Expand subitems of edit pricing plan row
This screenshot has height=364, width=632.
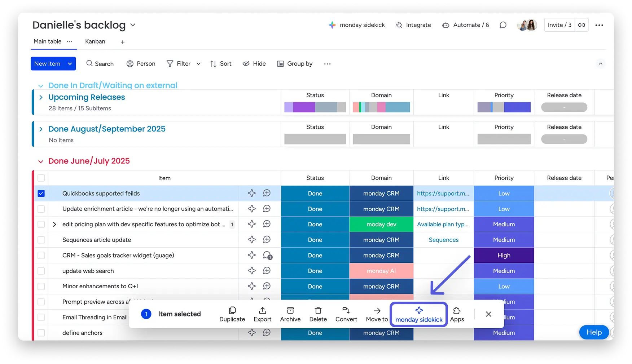tap(54, 224)
